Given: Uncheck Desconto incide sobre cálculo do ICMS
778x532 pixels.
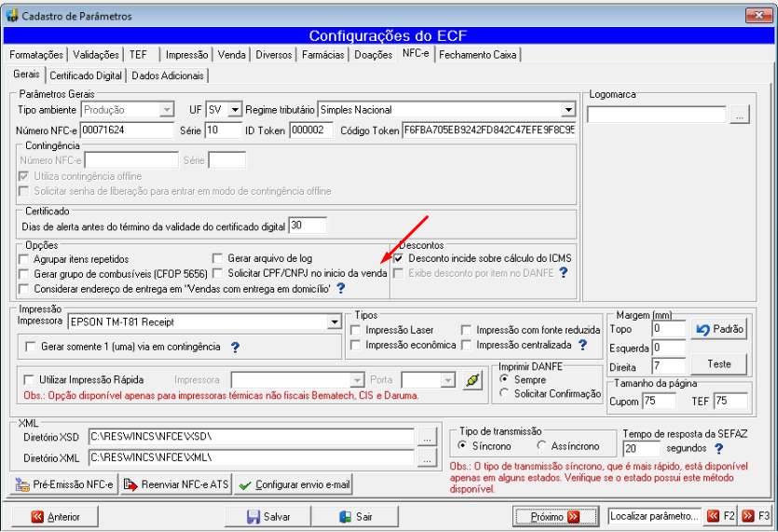Looking at the screenshot, I should click(x=399, y=258).
